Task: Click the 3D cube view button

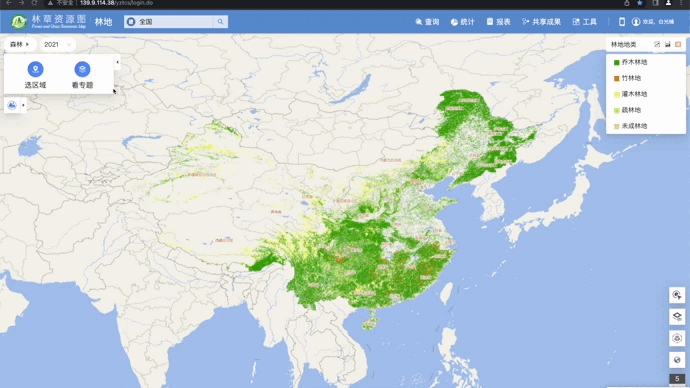Action: pos(677,338)
